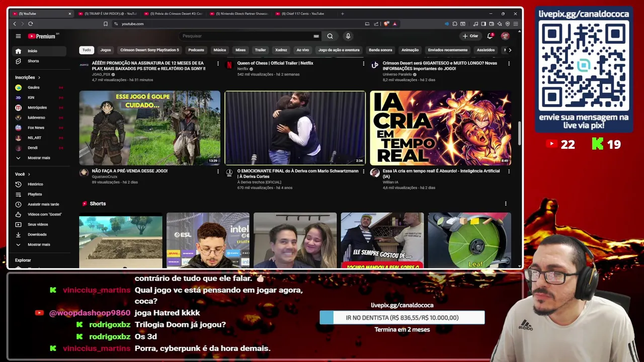644x362 pixels.
Task: Click the 'IR NO DENTISTA' donation progress bar
Action: 402,318
